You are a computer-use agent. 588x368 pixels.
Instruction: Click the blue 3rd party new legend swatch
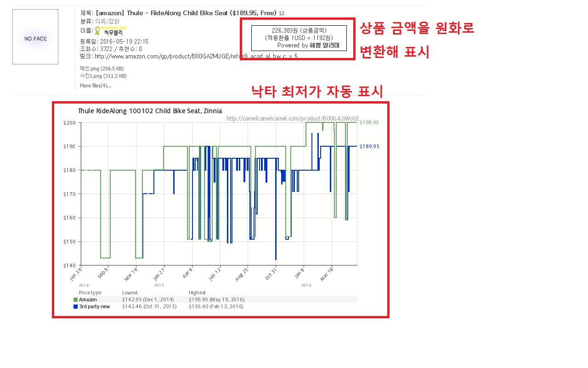point(76,306)
